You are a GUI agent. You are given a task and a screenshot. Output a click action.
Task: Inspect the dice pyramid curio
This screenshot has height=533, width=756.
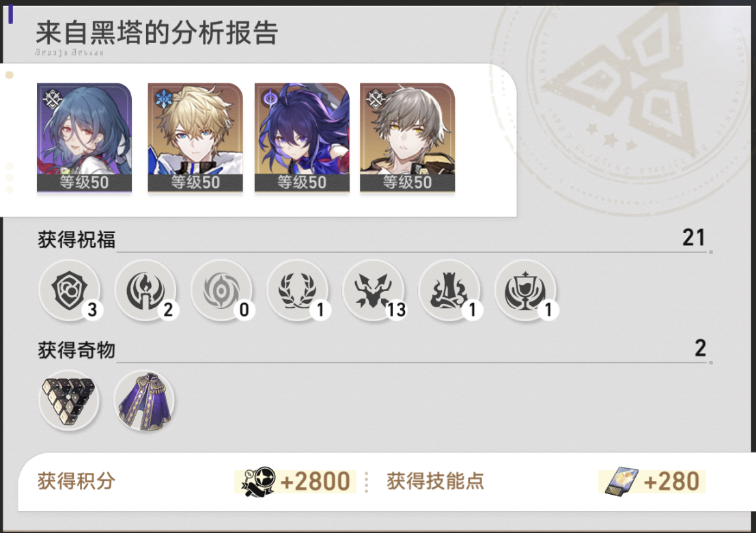[x=69, y=400]
